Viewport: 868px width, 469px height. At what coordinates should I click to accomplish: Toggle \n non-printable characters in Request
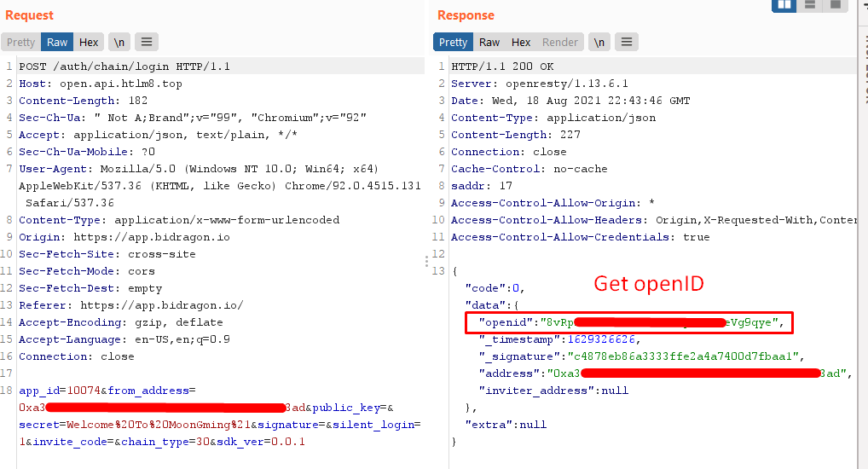pos(119,42)
